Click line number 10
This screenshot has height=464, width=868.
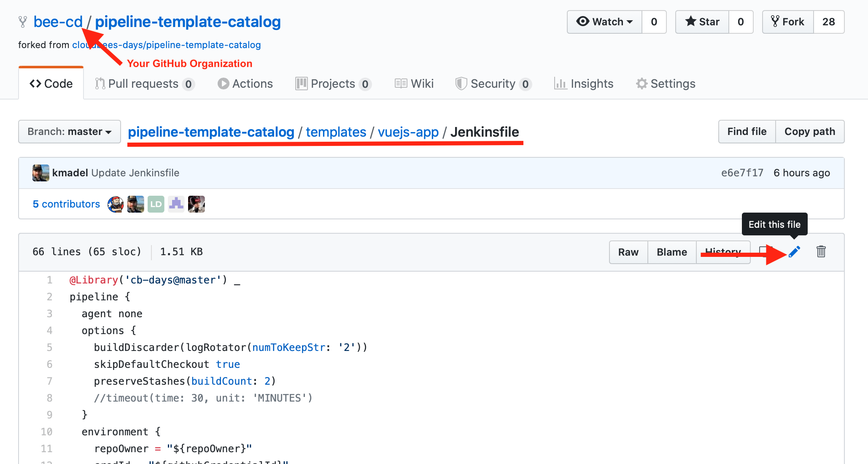(x=46, y=432)
